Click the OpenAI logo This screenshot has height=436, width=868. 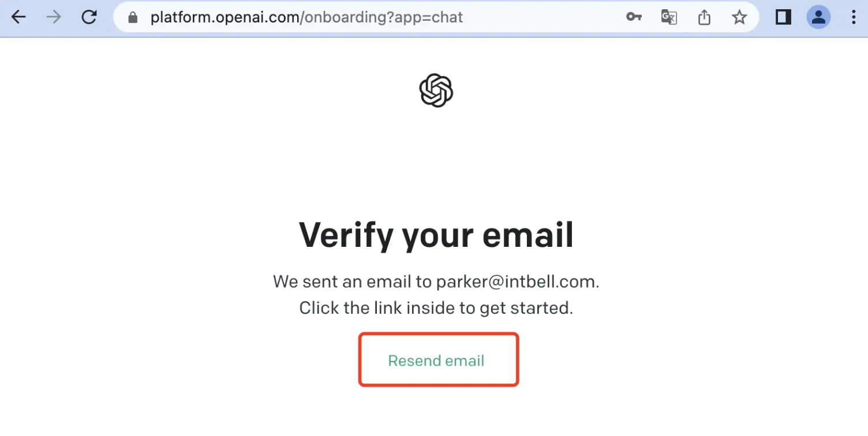coord(436,91)
